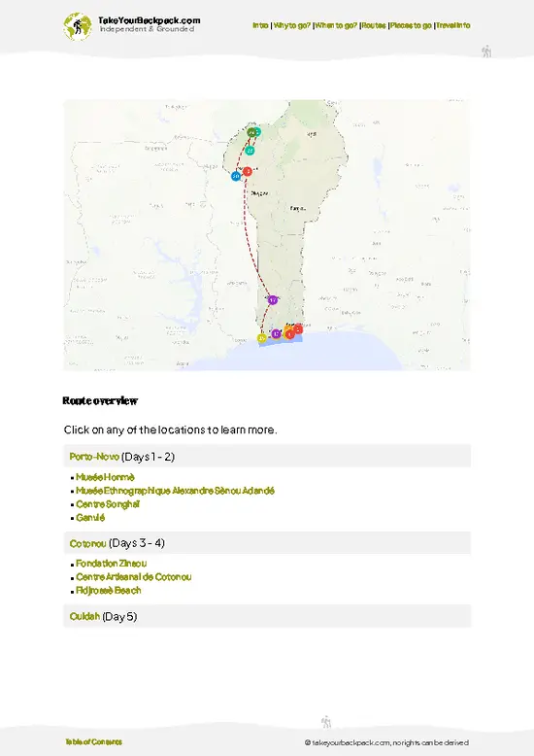
Task: Open the Fidjrossè Beach link
Action: (109, 591)
